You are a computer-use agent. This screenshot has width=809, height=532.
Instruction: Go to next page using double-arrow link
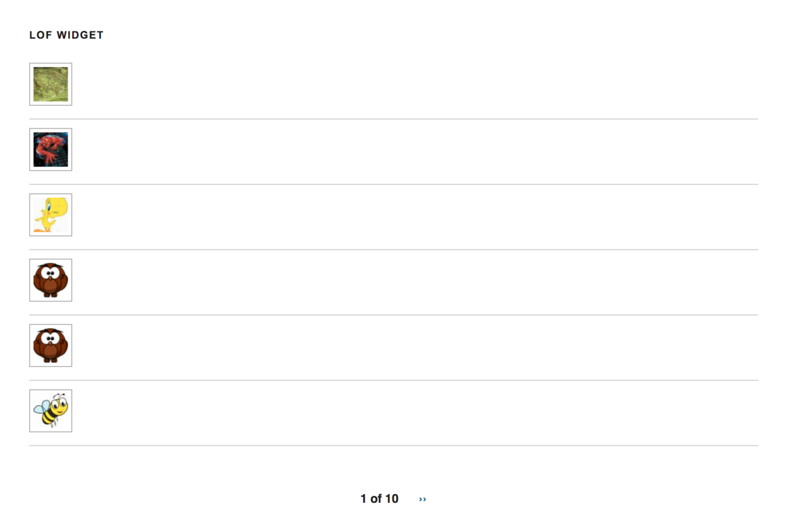pyautogui.click(x=422, y=499)
